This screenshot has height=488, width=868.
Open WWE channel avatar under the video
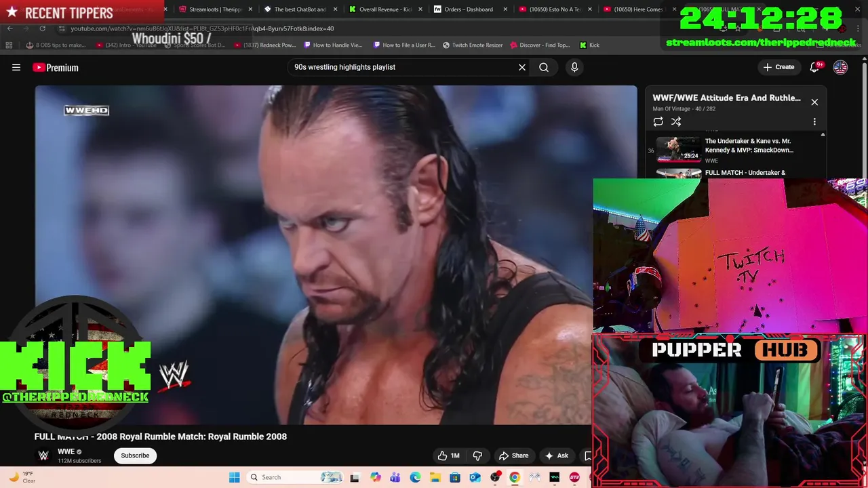click(x=43, y=455)
